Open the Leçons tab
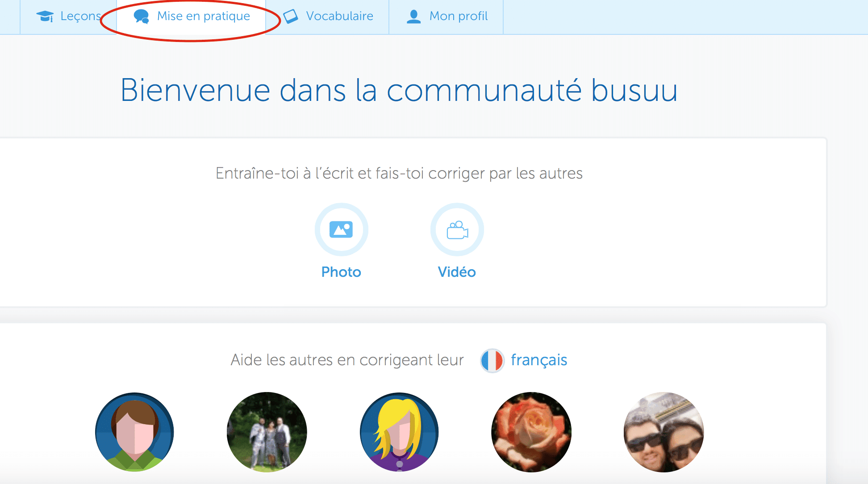 pos(68,17)
